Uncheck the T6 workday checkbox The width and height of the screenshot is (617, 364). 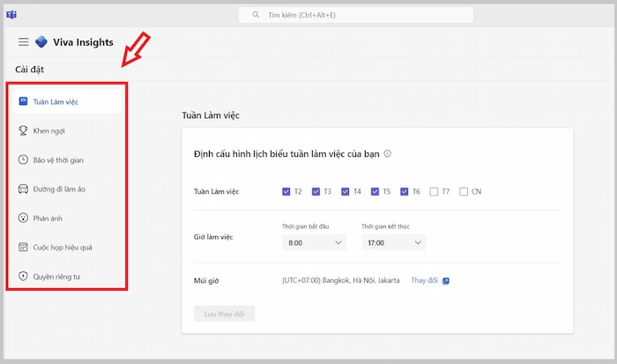coord(404,191)
